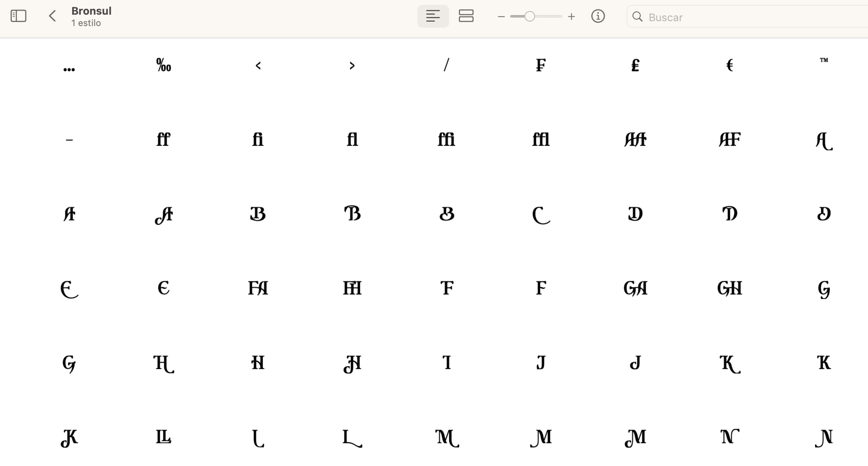Select the ff ligature glyph
This screenshot has width=868, height=466.
click(x=163, y=140)
